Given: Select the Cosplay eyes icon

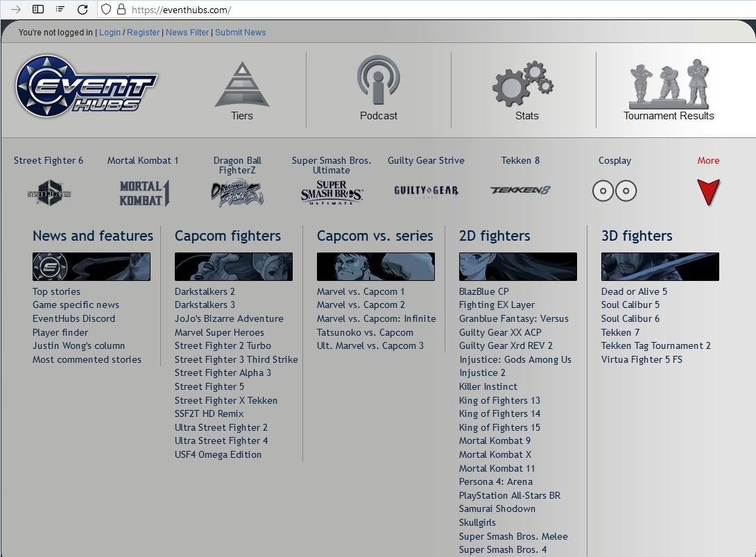Looking at the screenshot, I should click(615, 191).
